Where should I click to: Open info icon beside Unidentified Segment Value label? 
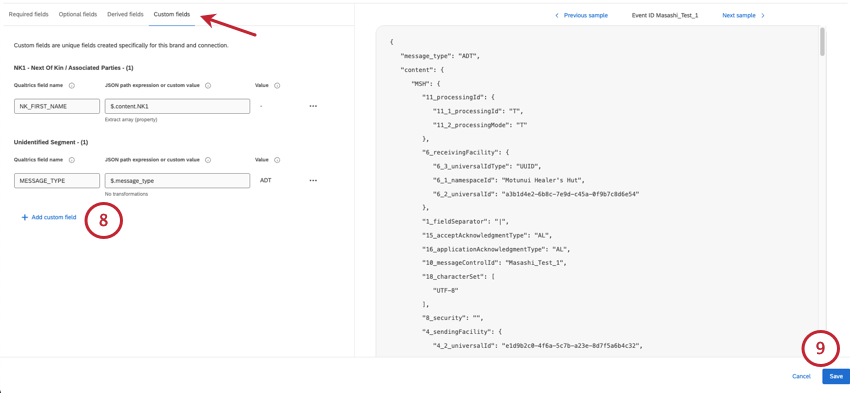coord(277,160)
